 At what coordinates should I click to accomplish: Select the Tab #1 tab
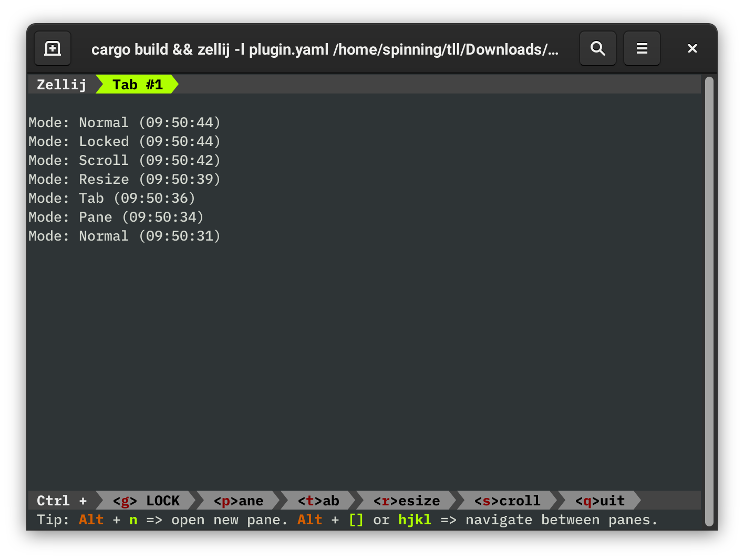[138, 85]
